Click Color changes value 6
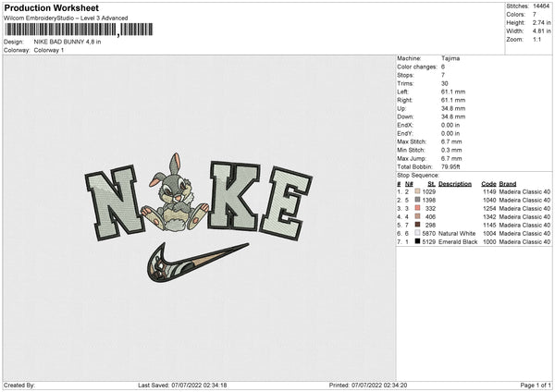The height and width of the screenshot is (392, 555). click(443, 67)
